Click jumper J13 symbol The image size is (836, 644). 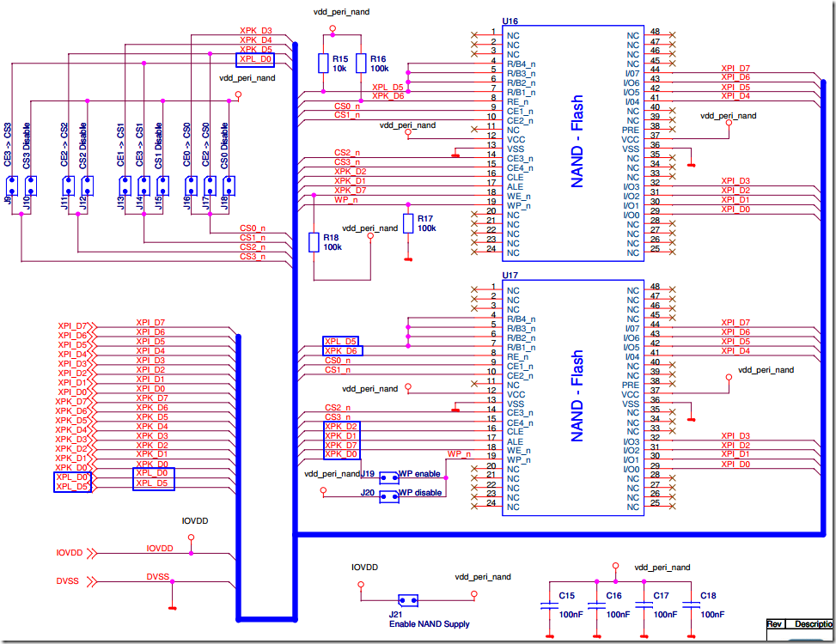pos(125,186)
